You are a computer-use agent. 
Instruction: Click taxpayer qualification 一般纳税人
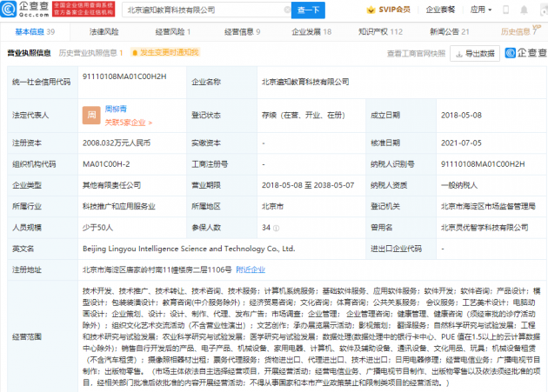(459, 185)
